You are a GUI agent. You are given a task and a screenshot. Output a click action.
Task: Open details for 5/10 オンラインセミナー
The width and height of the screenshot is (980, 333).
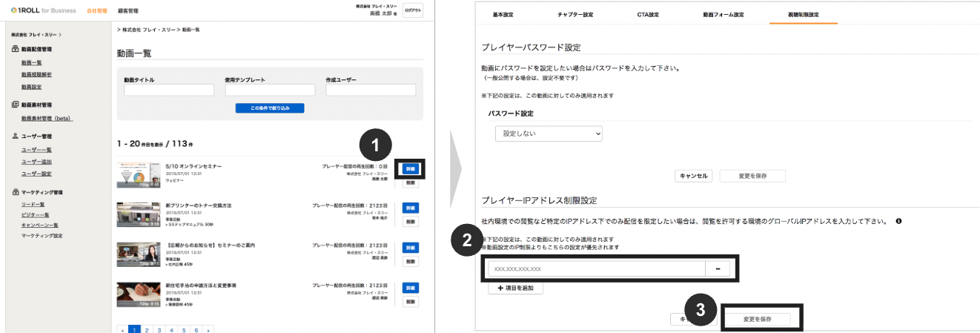click(411, 169)
